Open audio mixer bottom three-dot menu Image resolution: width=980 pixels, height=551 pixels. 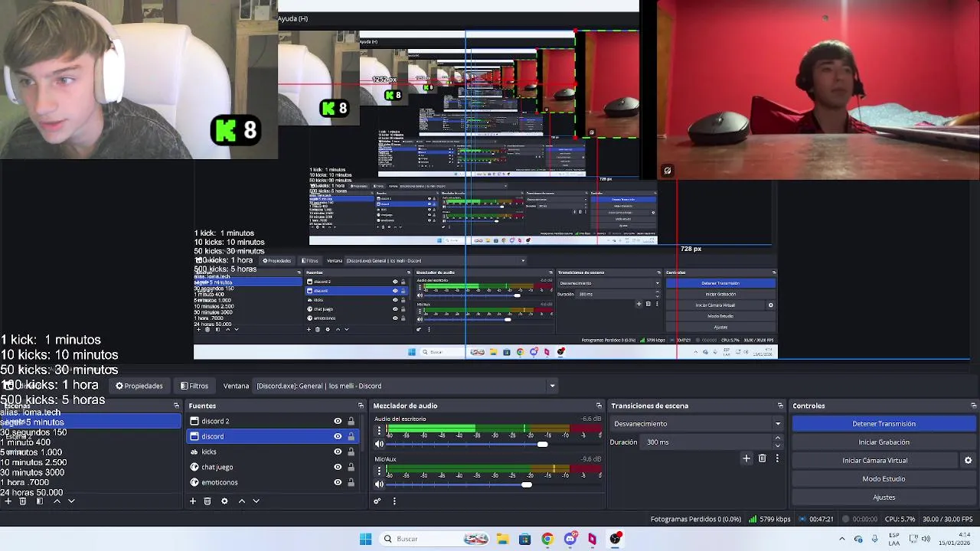[x=394, y=501]
